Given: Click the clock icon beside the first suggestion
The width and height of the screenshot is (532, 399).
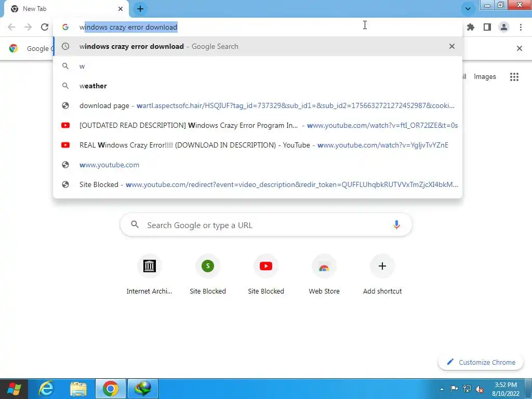Looking at the screenshot, I should click(65, 46).
